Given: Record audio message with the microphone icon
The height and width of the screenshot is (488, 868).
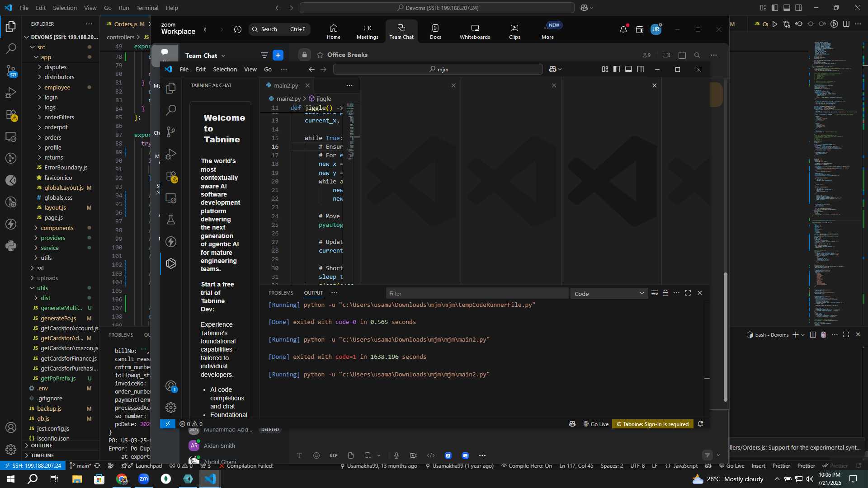Looking at the screenshot, I should pyautogui.click(x=396, y=455).
